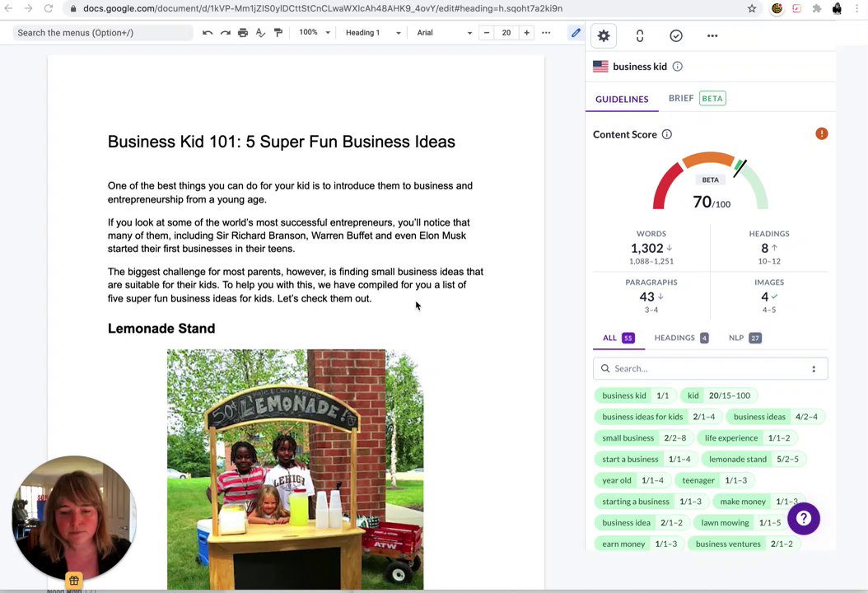This screenshot has width=868, height=593.
Task: Click the Lemonade Stand heading
Action: [x=161, y=329]
